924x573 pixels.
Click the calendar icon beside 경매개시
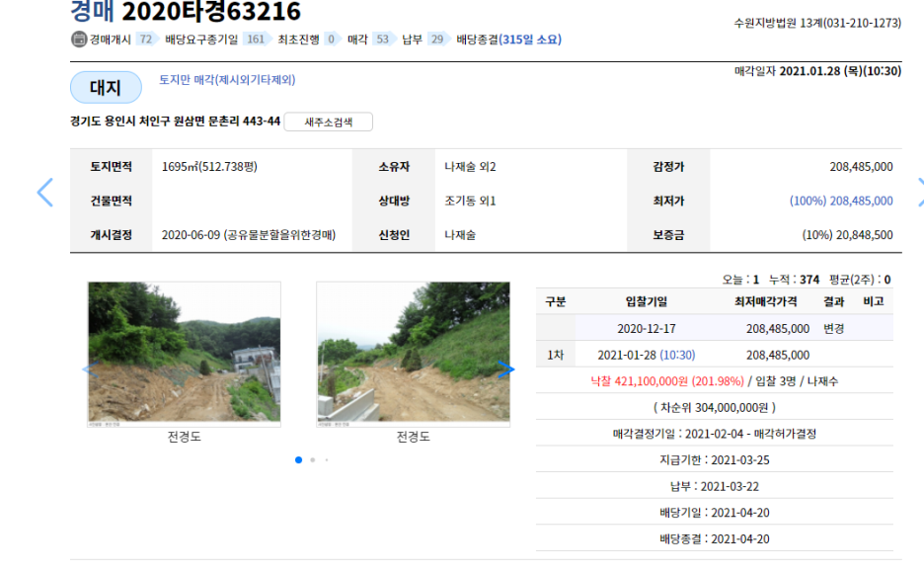click(x=79, y=40)
